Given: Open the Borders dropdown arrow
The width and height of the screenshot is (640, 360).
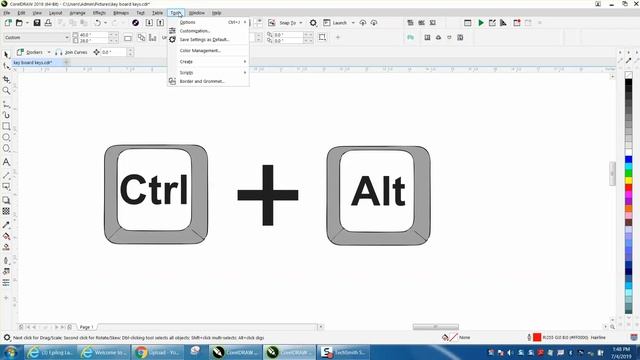Looking at the screenshot, I should [x=49, y=52].
